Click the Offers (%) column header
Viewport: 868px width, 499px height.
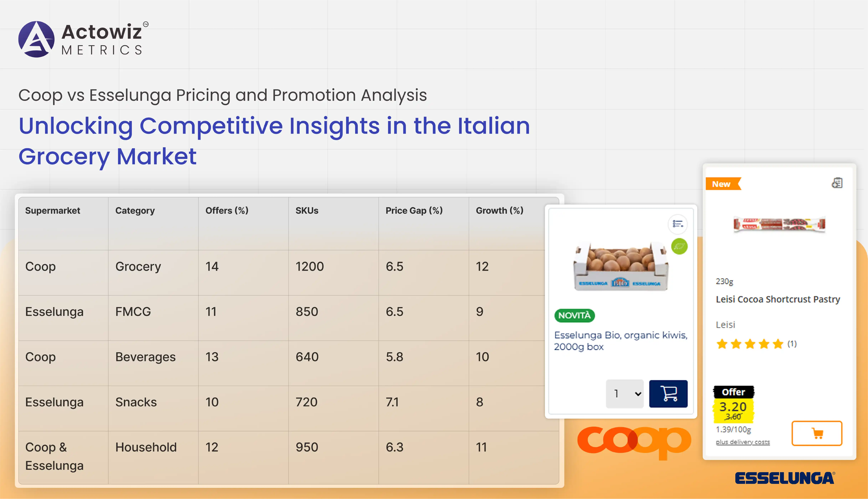(227, 210)
